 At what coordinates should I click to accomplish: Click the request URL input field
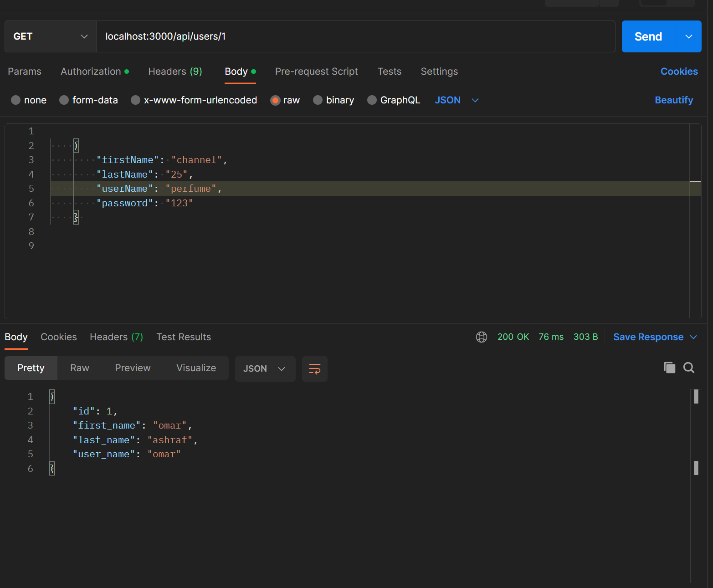coord(319,36)
